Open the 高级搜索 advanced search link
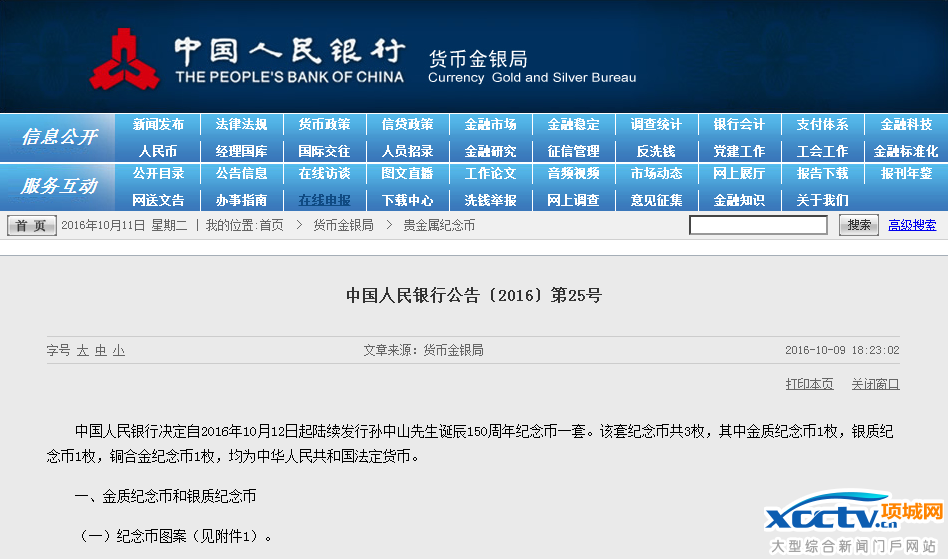This screenshot has height=559, width=948. click(x=912, y=226)
